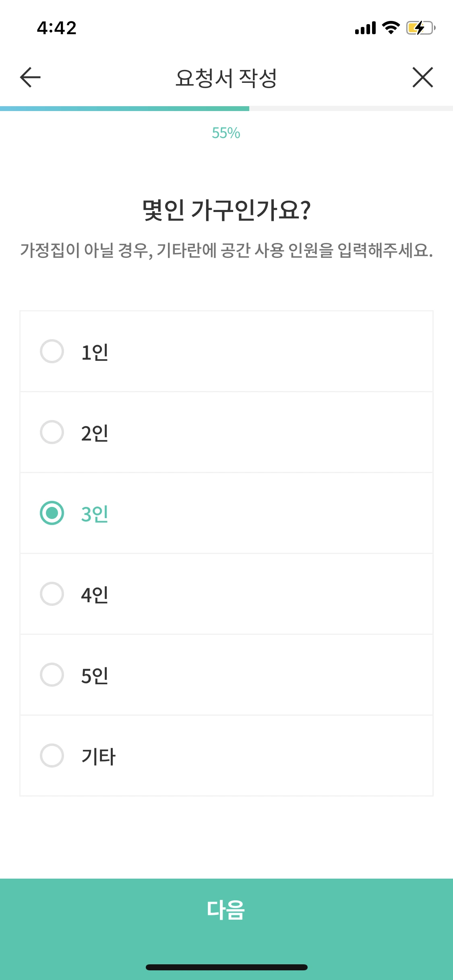Tap the home indicator bar
This screenshot has height=980, width=453.
pyautogui.click(x=226, y=968)
